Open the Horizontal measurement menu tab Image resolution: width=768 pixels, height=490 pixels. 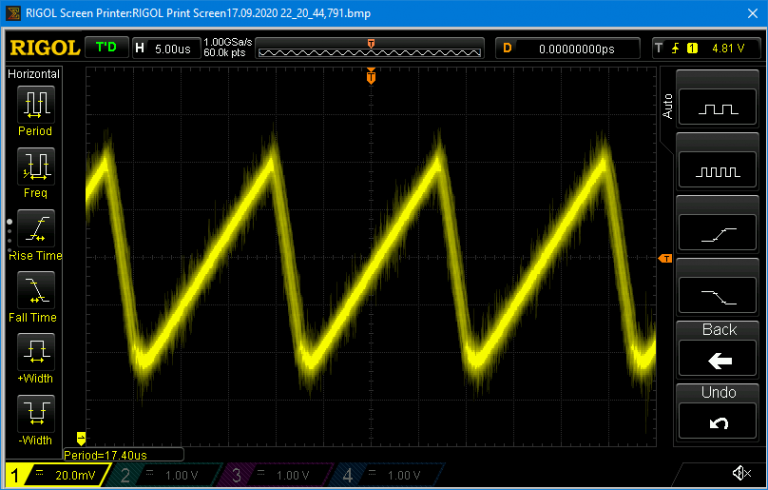34,74
